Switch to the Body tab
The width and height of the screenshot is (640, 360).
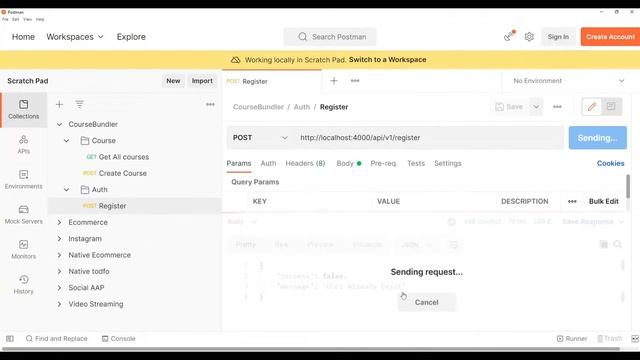click(x=349, y=163)
